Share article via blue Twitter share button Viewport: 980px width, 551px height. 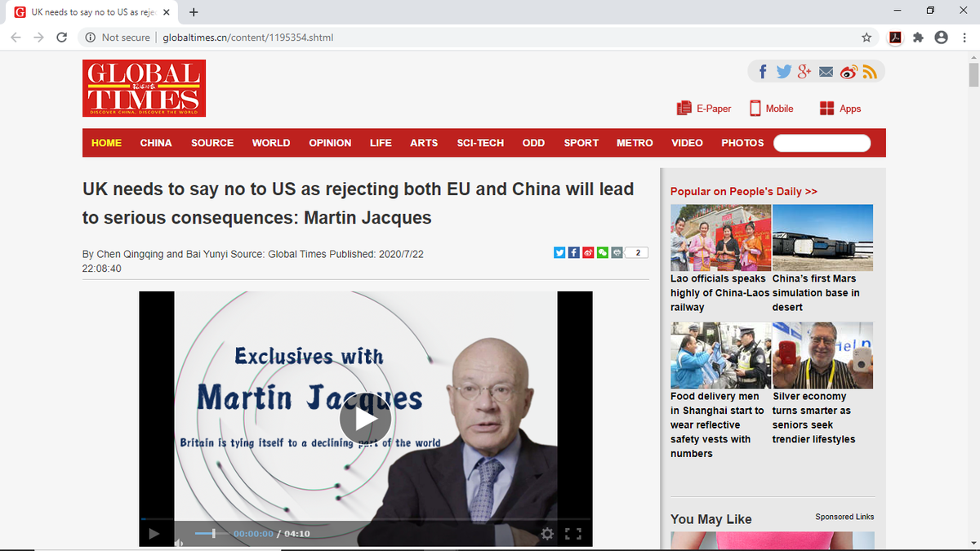coord(559,252)
